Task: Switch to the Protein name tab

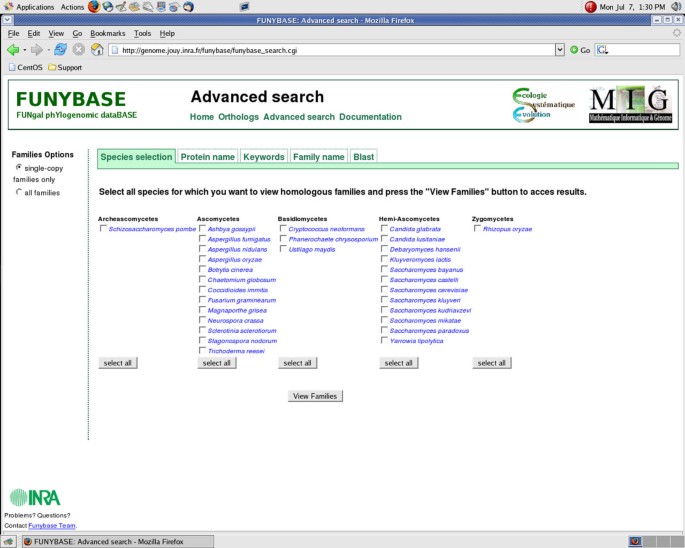Action: (x=208, y=157)
